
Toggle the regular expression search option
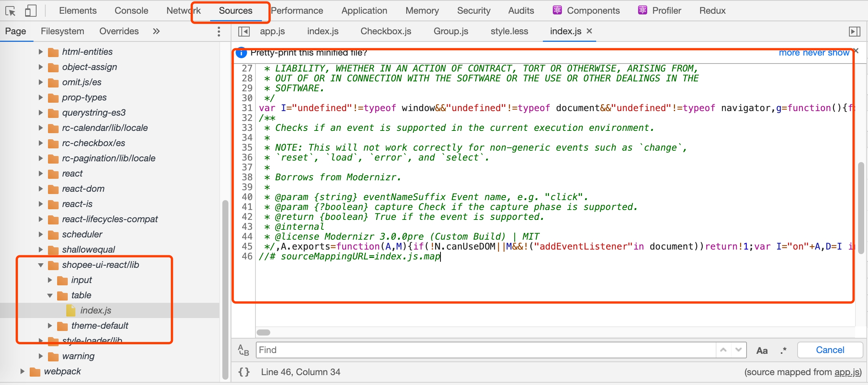[783, 350]
